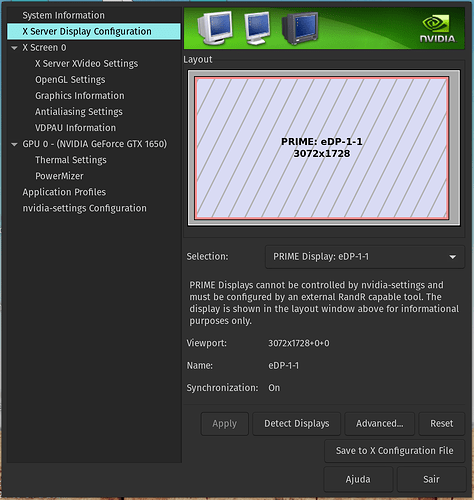This screenshot has height=500, width=474.
Task: Open System Information page
Action: click(x=63, y=15)
